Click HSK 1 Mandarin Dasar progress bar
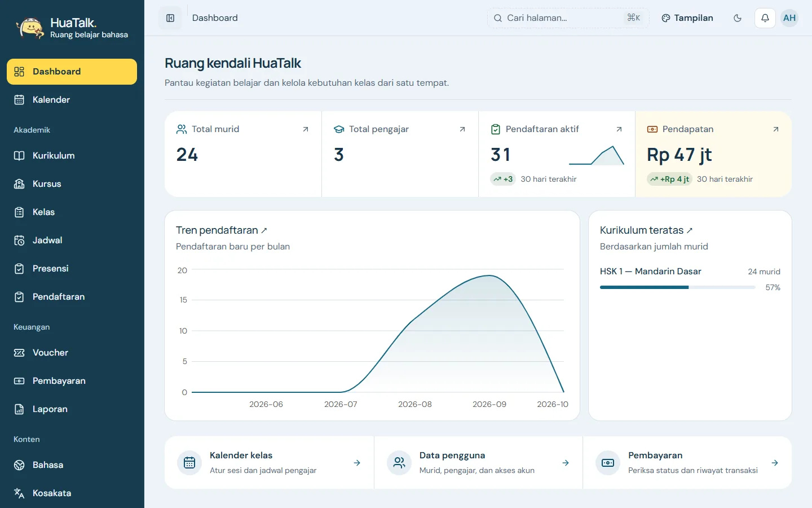Image resolution: width=812 pixels, height=508 pixels. pyautogui.click(x=678, y=287)
